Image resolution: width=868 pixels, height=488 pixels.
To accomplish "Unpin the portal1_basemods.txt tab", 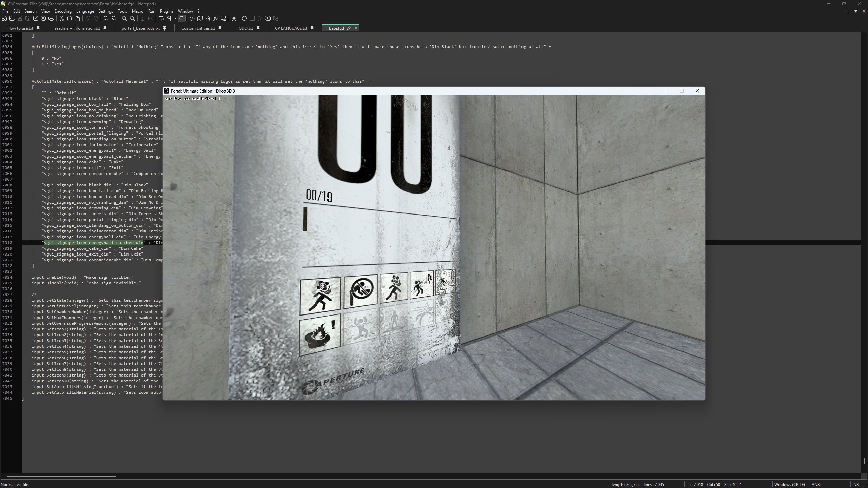I will [165, 28].
